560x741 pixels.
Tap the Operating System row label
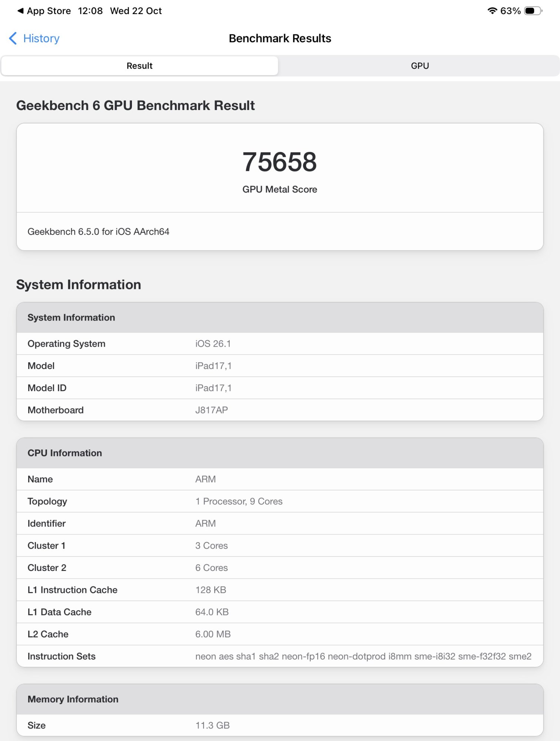click(66, 343)
